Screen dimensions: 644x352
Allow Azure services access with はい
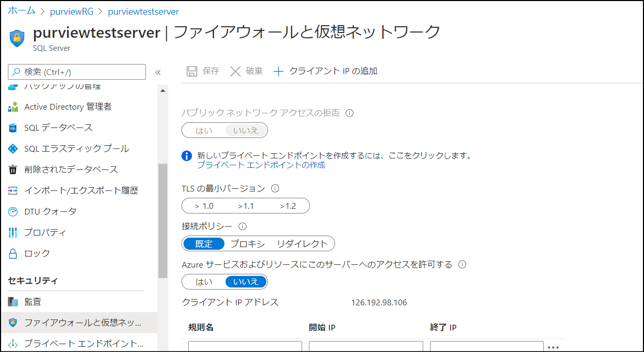click(204, 282)
